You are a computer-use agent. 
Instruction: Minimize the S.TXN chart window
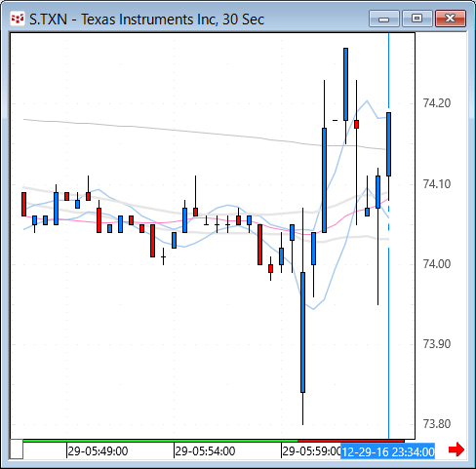point(384,19)
